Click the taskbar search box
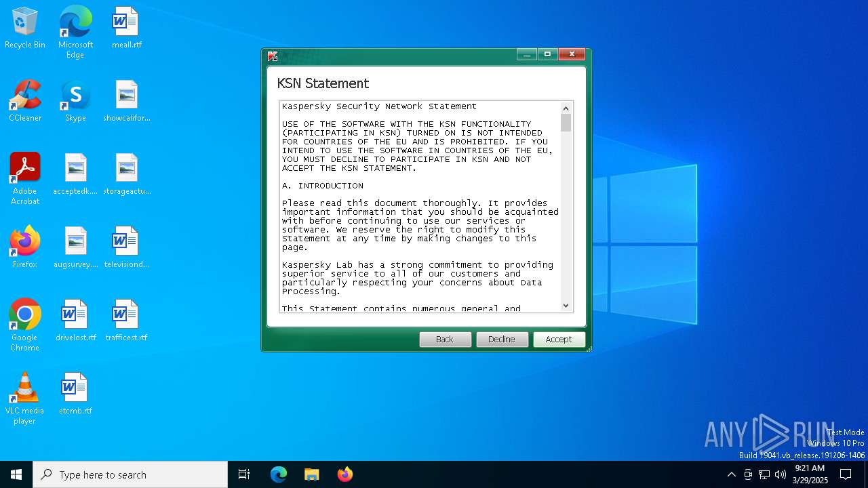This screenshot has height=488, width=868. tap(130, 474)
